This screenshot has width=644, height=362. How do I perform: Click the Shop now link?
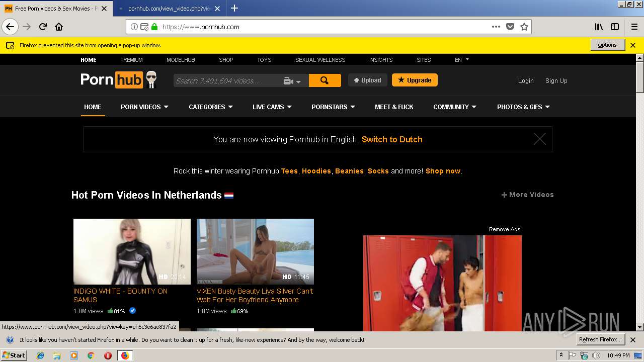443,171
